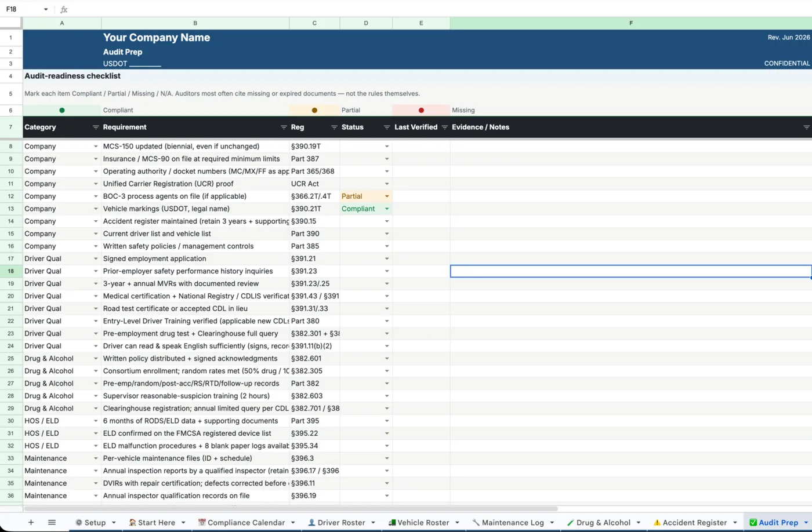Click the Last Verified cell in row 12
Image resolution: width=812 pixels, height=532 pixels.
tap(421, 196)
